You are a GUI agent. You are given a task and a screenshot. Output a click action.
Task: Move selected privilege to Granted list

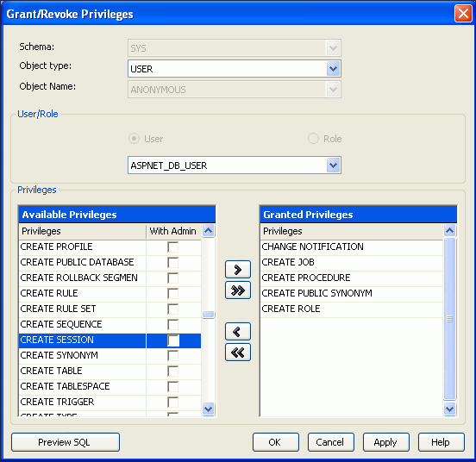(238, 269)
